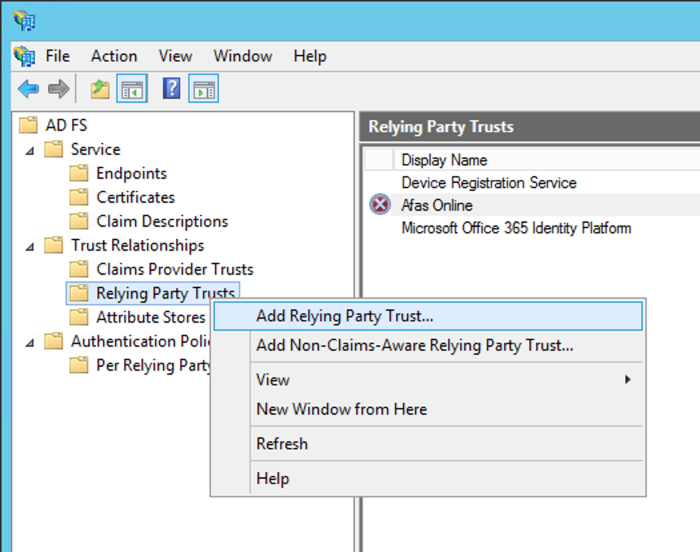Click the Endpoints folder icon
The height and width of the screenshot is (552, 700).
click(79, 173)
